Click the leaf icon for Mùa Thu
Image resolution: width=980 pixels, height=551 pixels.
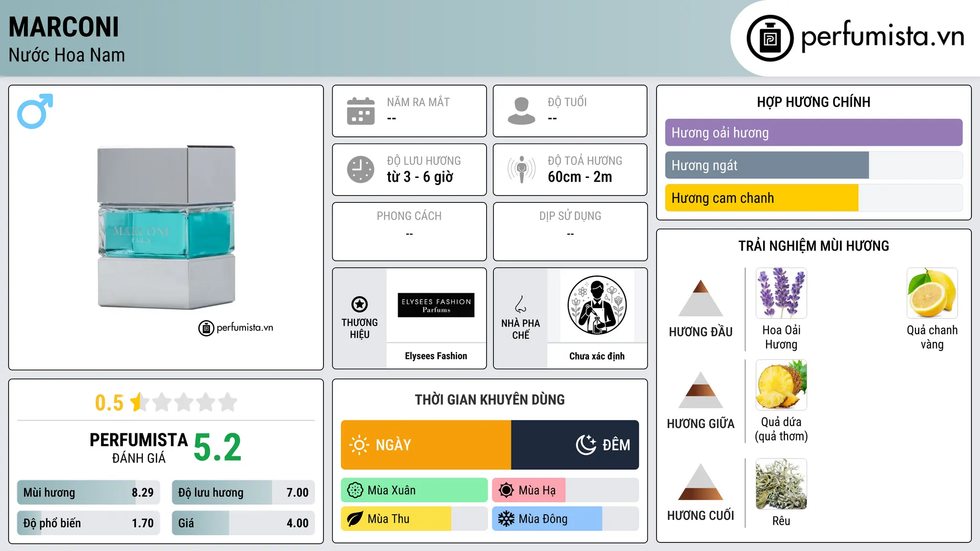tap(355, 519)
